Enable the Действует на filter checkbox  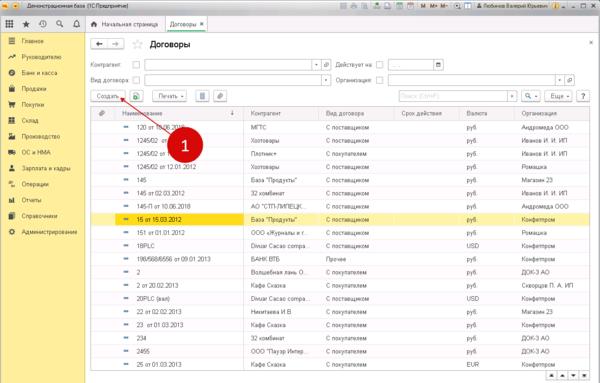click(380, 65)
